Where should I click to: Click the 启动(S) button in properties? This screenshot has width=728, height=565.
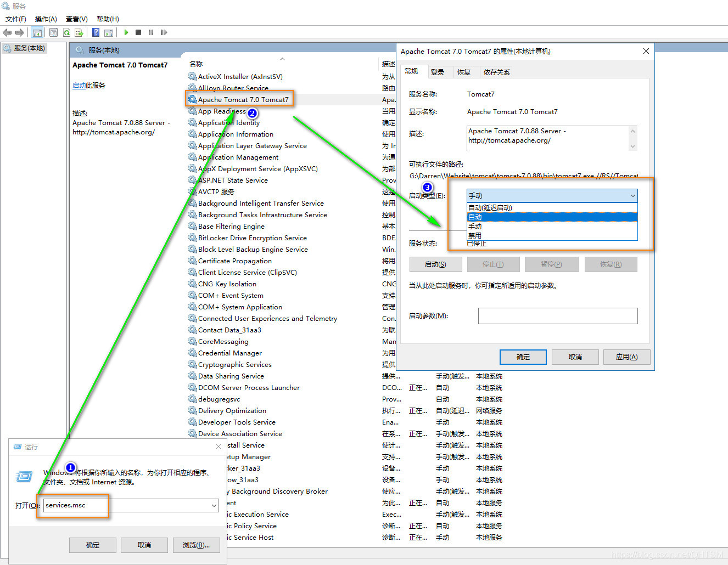tap(435, 264)
